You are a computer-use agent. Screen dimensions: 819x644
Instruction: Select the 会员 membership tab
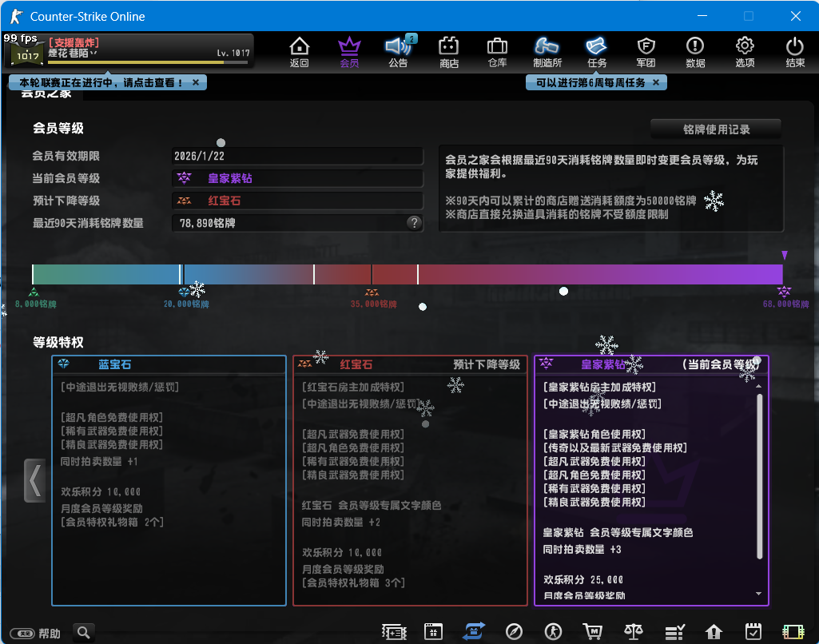[349, 52]
